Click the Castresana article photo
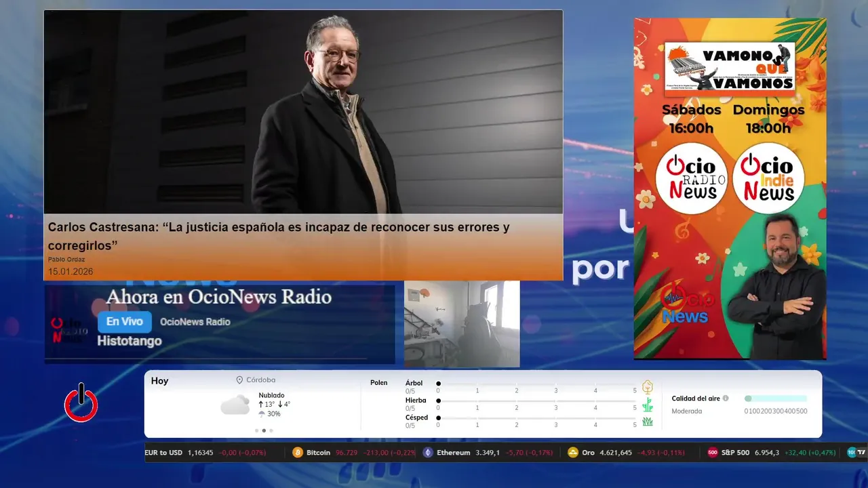This screenshot has height=488, width=868. 303,112
